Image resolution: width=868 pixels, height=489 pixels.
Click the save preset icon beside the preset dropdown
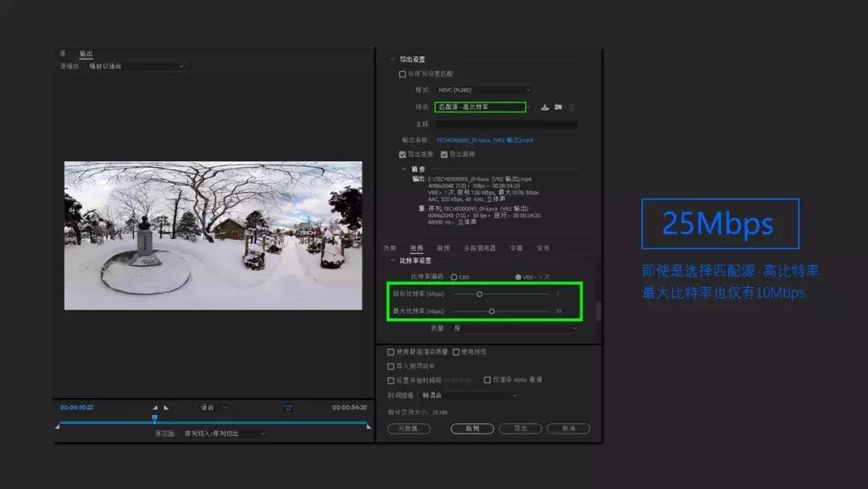[545, 108]
